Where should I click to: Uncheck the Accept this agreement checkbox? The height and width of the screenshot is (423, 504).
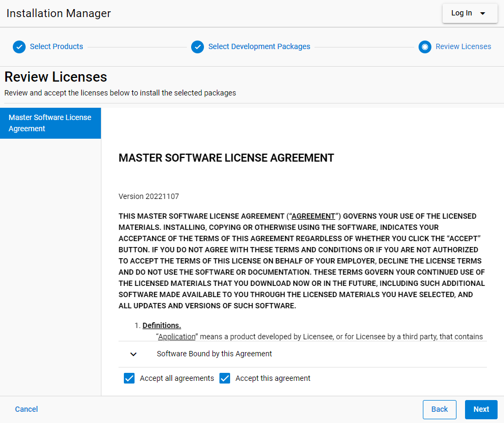225,378
